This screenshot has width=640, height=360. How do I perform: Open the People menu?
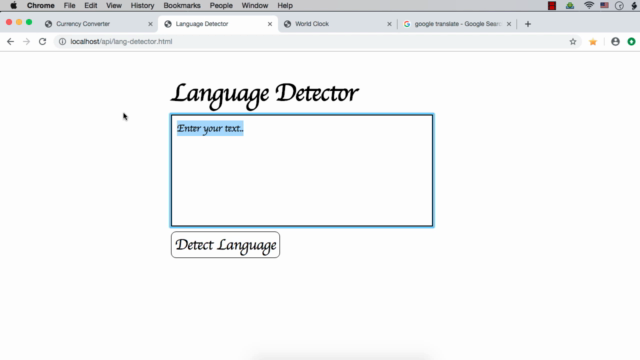(x=221, y=6)
